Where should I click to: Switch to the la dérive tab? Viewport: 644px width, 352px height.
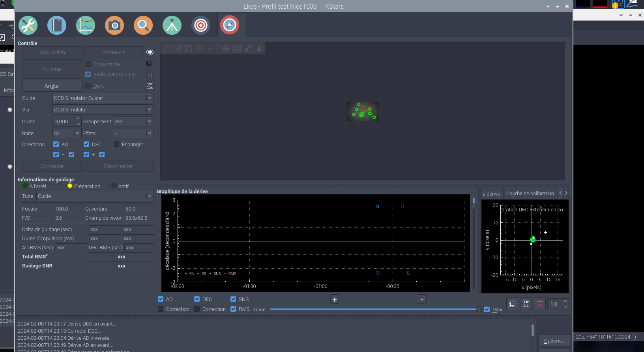pyautogui.click(x=490, y=194)
